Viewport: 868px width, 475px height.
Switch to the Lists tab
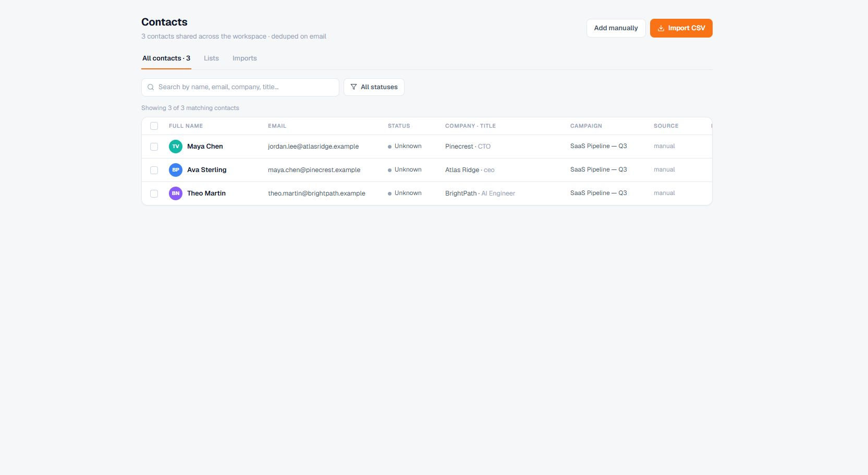[x=211, y=58]
